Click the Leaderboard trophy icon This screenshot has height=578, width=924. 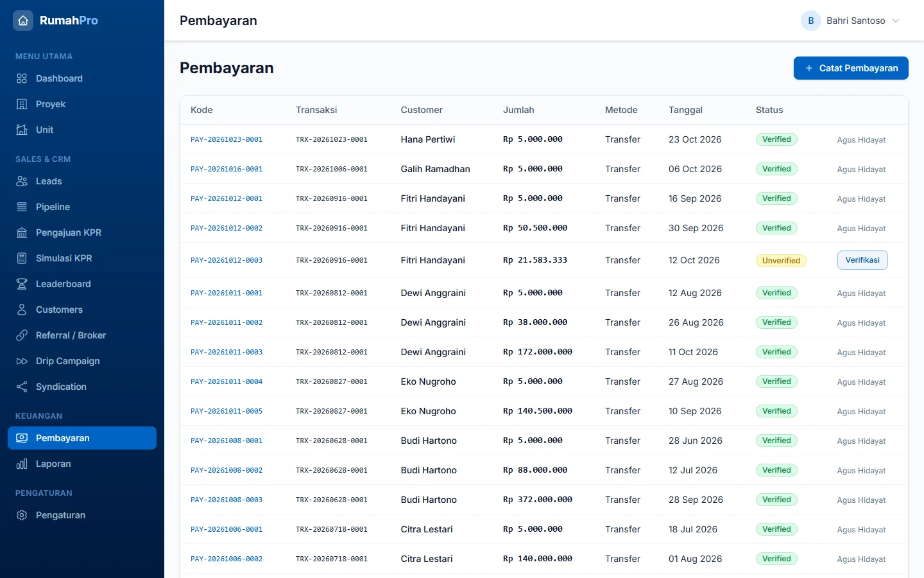[22, 284]
